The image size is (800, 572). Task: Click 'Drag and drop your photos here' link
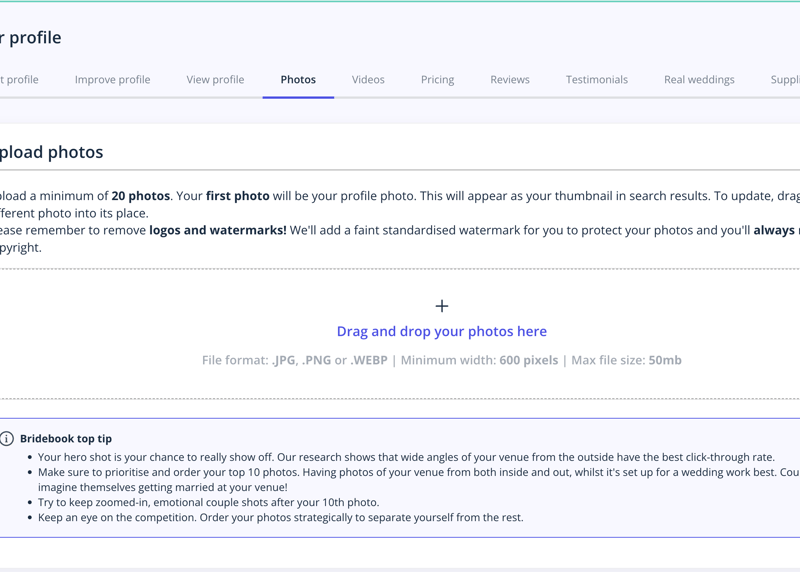pyautogui.click(x=441, y=331)
